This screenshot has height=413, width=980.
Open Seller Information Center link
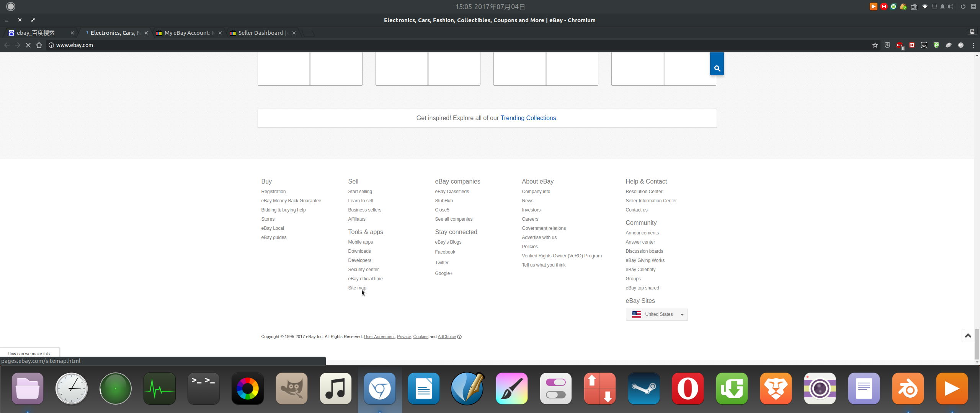click(651, 201)
